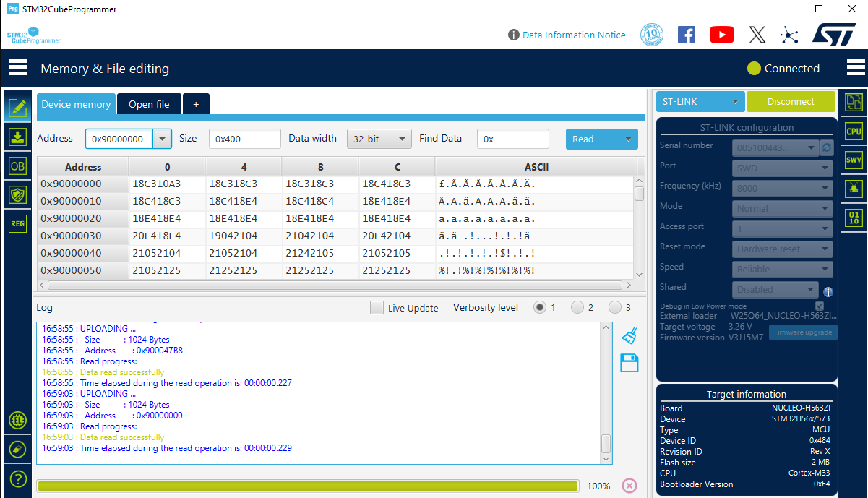Click the Disconnect button
Screen dimensions: 868x498
click(791, 102)
